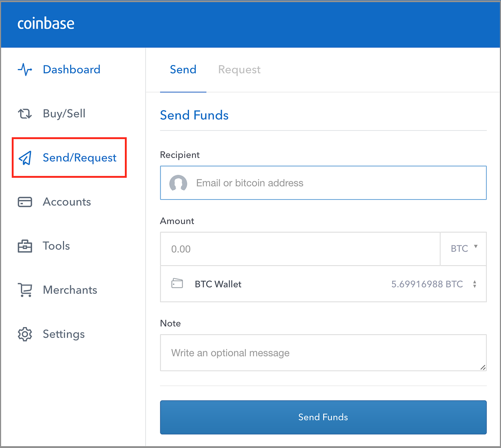Viewport: 501px width, 448px height.
Task: Focus the Email or bitcoin address field
Action: coord(323,183)
